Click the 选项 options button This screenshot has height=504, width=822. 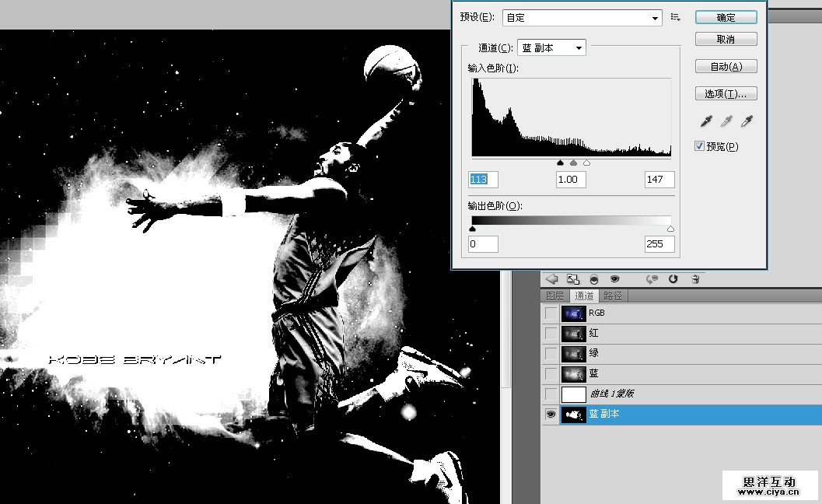[x=726, y=94]
